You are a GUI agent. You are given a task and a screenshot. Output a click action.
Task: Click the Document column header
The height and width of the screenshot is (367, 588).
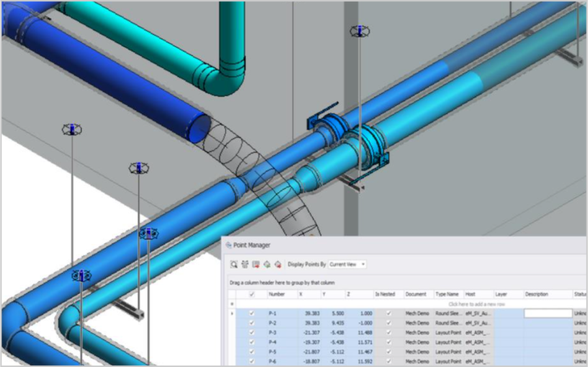415,295
